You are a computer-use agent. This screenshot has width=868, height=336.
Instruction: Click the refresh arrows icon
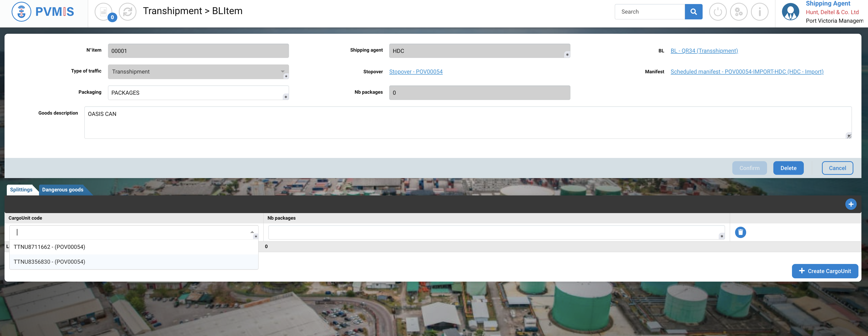pyautogui.click(x=128, y=12)
